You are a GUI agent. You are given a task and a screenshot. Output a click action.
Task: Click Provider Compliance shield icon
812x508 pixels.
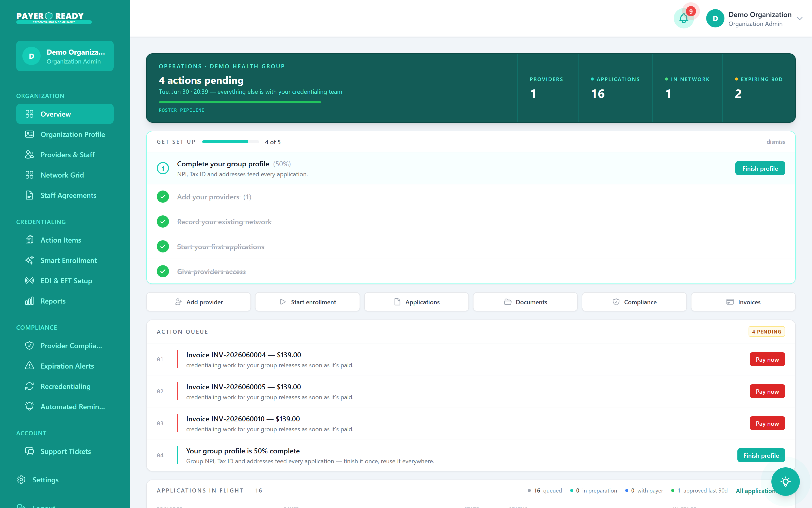click(x=29, y=345)
